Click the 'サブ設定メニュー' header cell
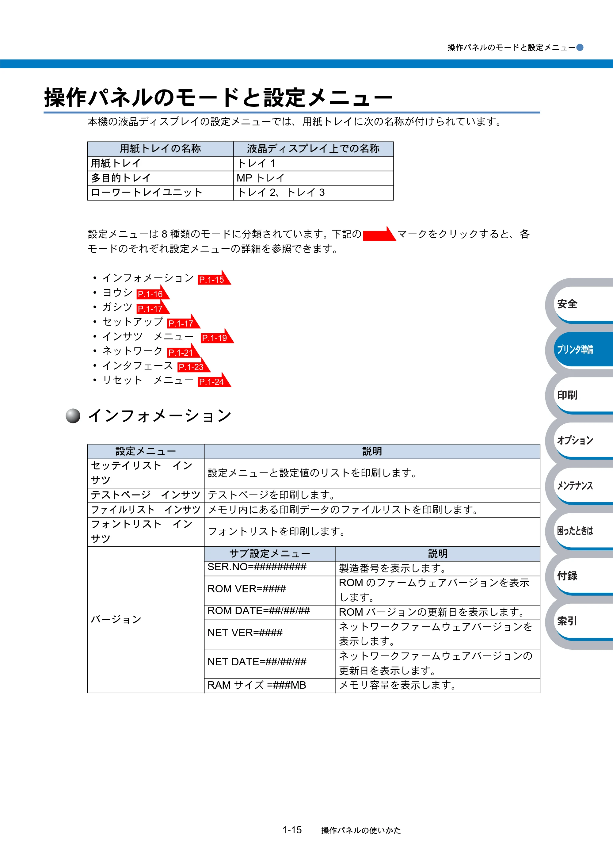Viewport: 613px width, 868px height. pyautogui.click(x=270, y=554)
